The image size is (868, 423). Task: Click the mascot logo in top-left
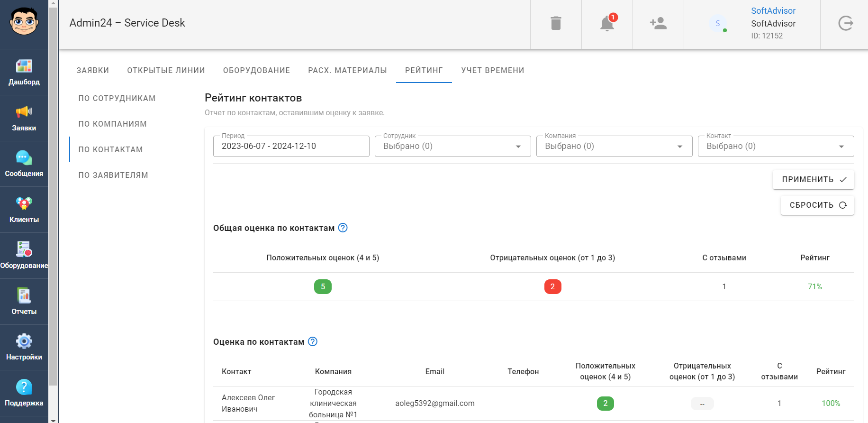24,22
